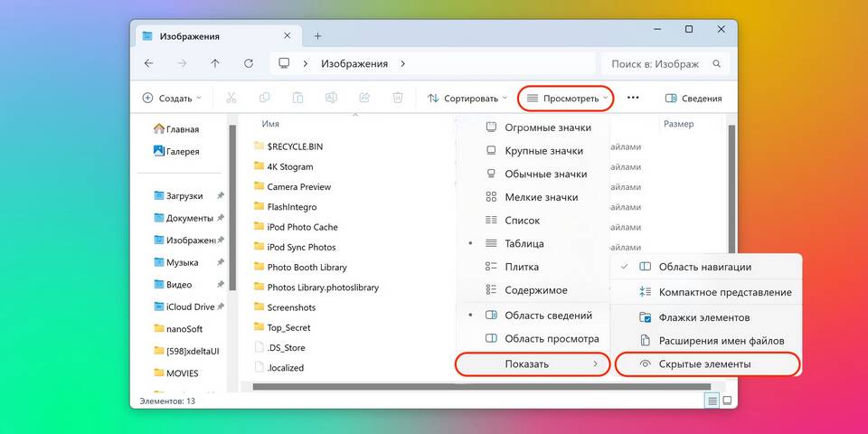Select the $RECYCLE.BIN folder
Screen dimensions: 868x434
point(288,146)
